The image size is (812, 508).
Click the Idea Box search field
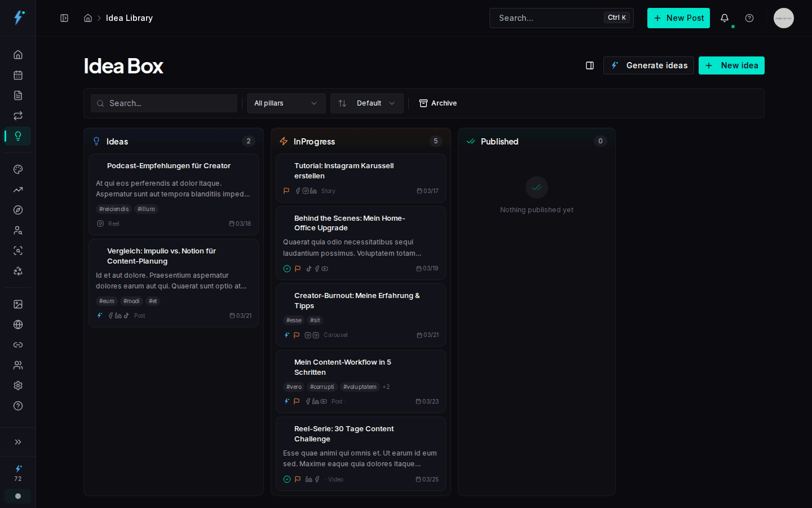click(164, 103)
